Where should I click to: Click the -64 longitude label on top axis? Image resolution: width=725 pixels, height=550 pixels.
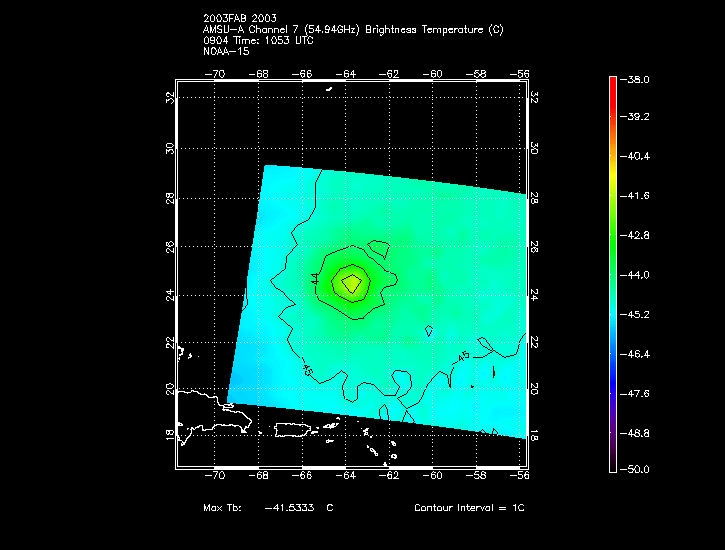345,74
